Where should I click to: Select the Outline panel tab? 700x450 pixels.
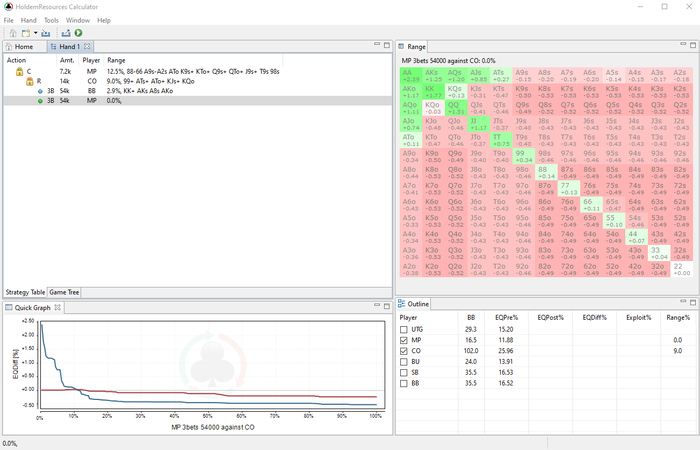413,304
